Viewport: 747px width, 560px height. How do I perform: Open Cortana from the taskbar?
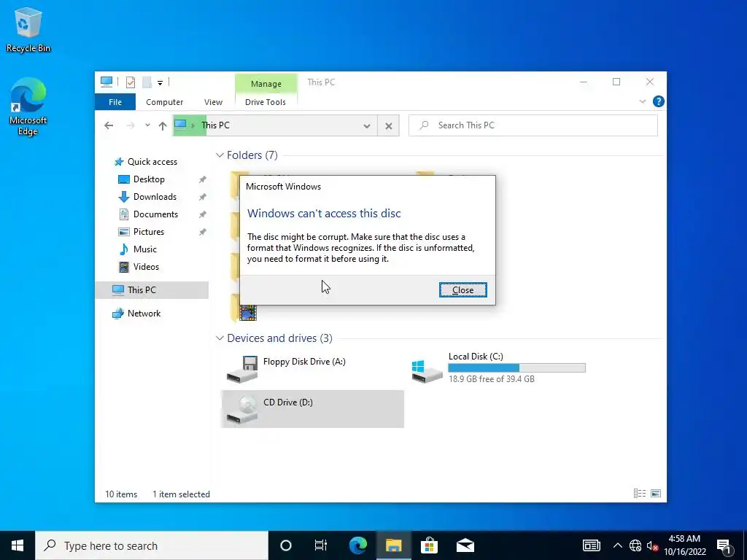coord(285,545)
